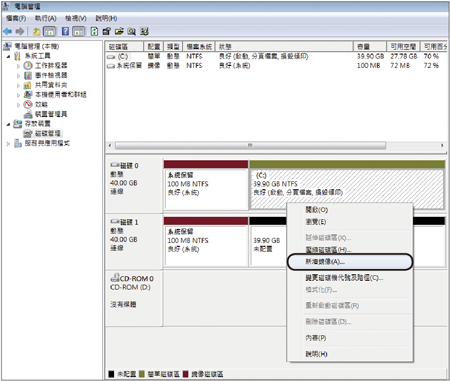Click the blue Back arrow in toolbar

coord(7,32)
